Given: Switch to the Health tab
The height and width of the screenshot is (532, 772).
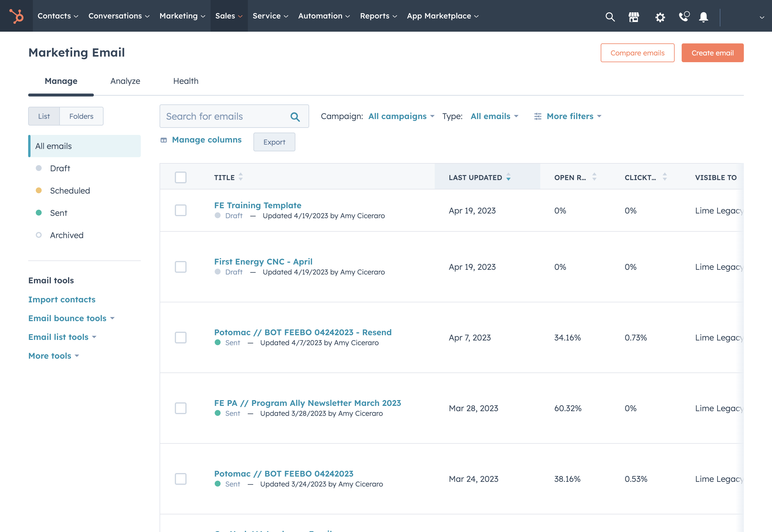Looking at the screenshot, I should pos(186,81).
